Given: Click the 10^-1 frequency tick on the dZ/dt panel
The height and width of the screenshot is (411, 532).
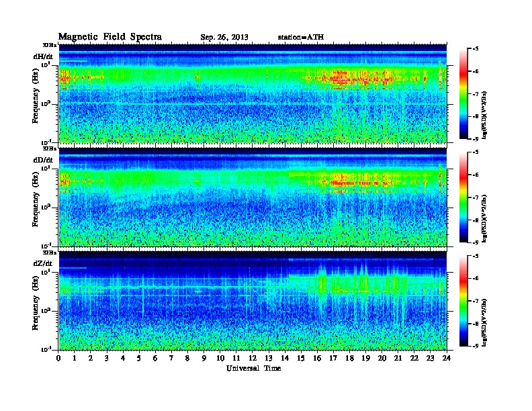Looking at the screenshot, I should click(46, 349).
